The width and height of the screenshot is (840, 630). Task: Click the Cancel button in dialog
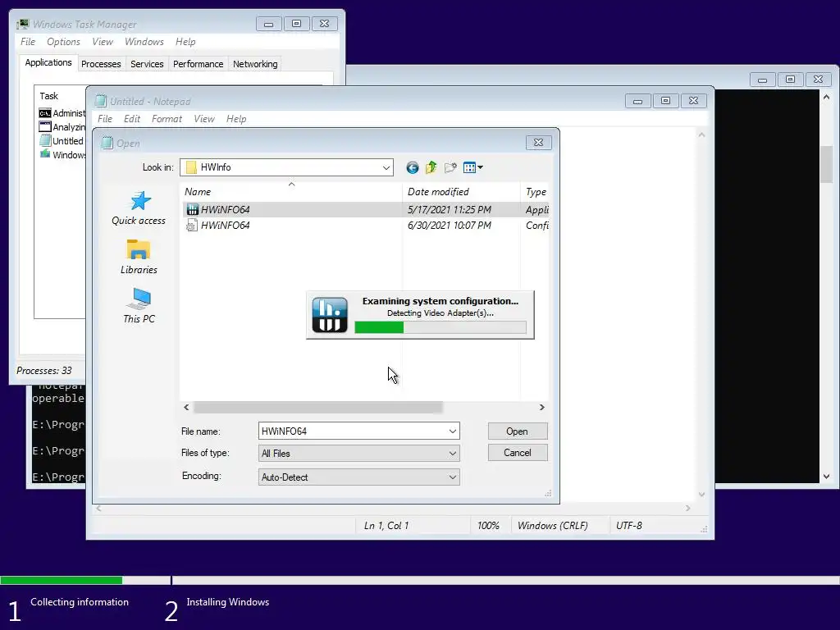[x=518, y=453]
